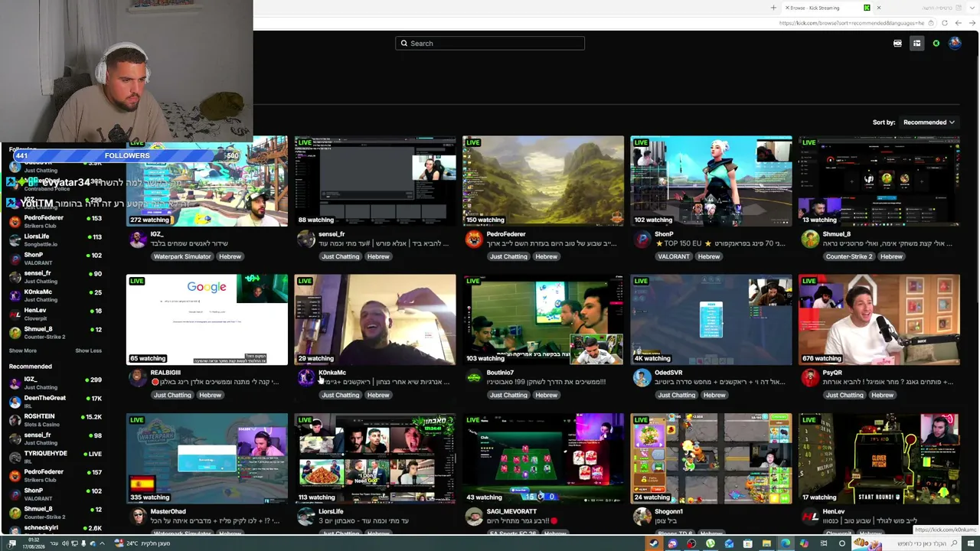The image size is (980, 551).
Task: Select sensei_fr row in the Following sidebar
Action: pos(55,277)
